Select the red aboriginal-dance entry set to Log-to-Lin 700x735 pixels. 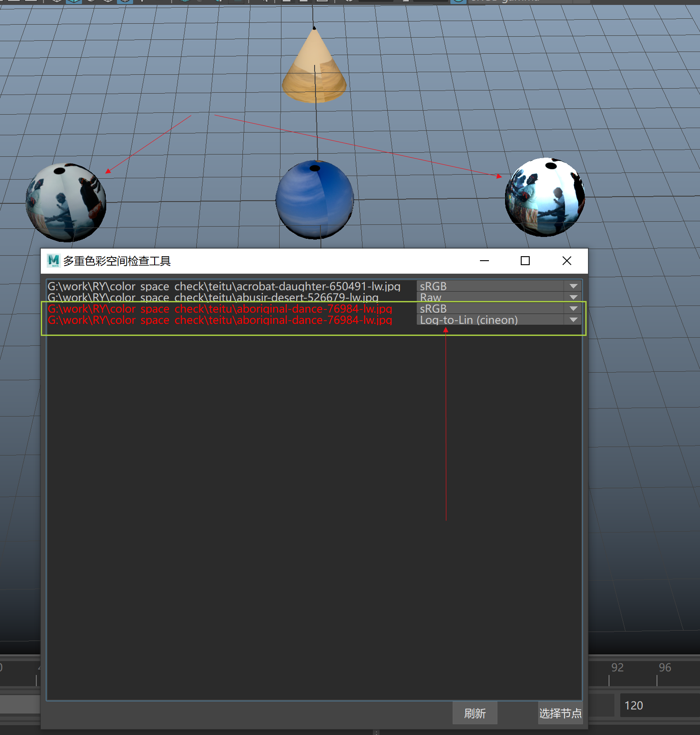pyautogui.click(x=220, y=320)
